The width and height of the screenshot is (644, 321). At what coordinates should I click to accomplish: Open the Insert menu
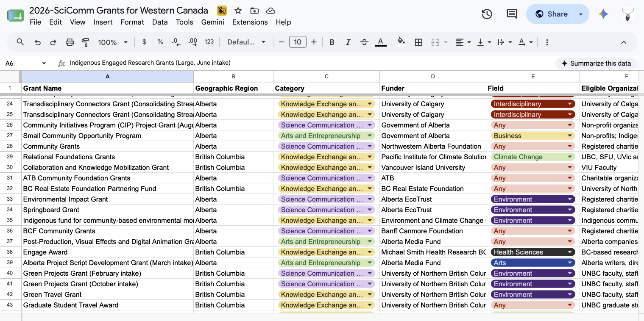click(x=103, y=22)
